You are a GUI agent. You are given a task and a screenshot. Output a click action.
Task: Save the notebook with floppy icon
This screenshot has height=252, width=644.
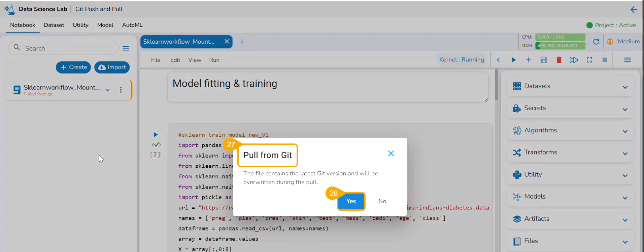(544, 60)
